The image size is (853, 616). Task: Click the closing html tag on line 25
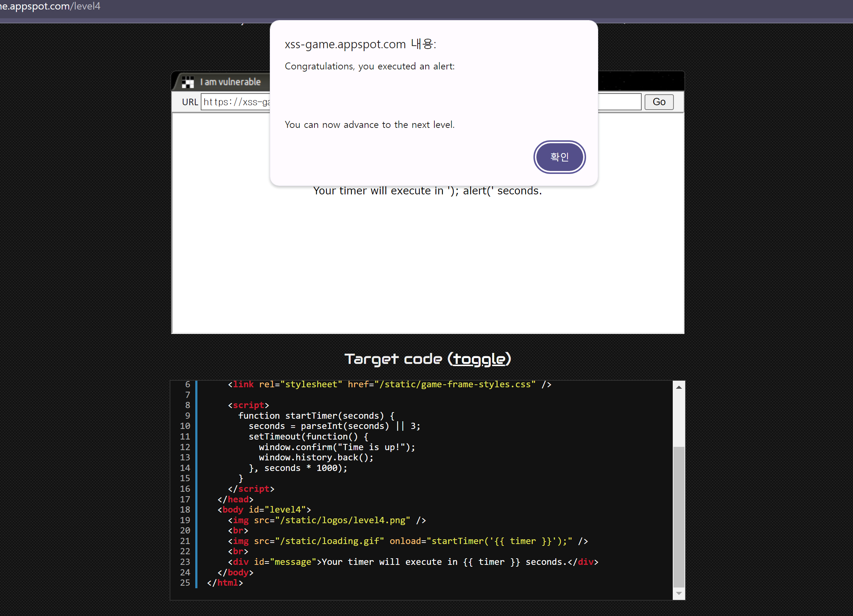pyautogui.click(x=225, y=582)
